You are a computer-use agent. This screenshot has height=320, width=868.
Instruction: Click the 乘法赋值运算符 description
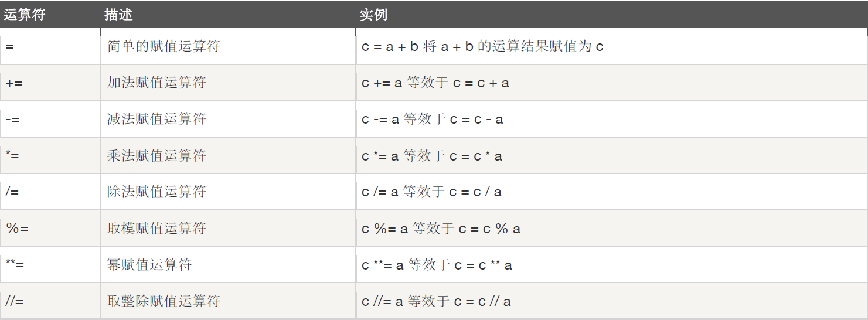[156, 156]
